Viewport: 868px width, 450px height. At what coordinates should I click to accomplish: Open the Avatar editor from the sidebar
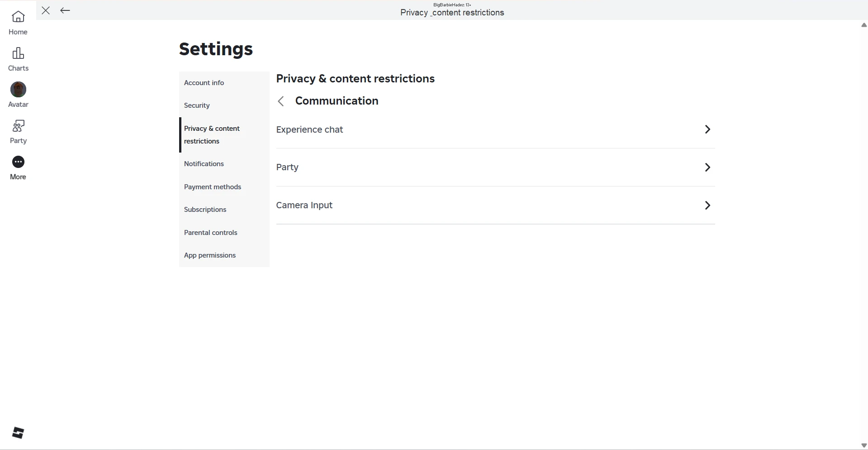(18, 95)
